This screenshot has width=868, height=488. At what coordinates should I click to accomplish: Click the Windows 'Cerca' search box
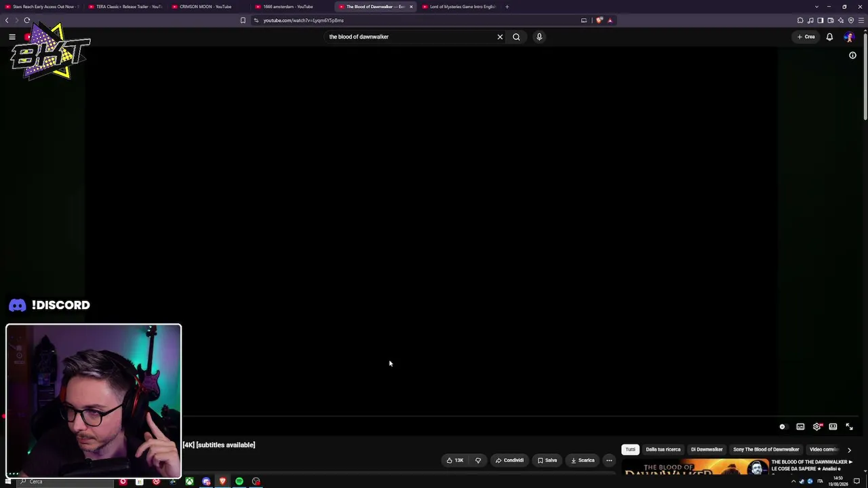pyautogui.click(x=64, y=481)
